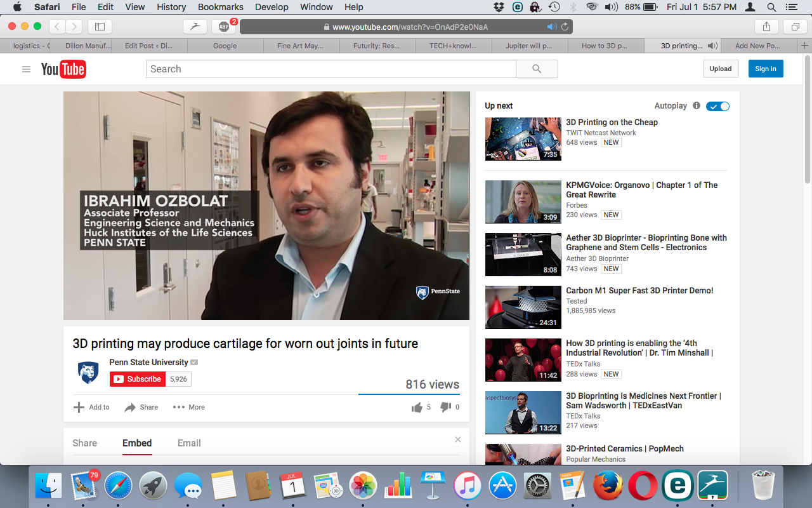The image size is (812, 508).
Task: Open the Bookmarks menu in menu bar
Action: [x=220, y=7]
